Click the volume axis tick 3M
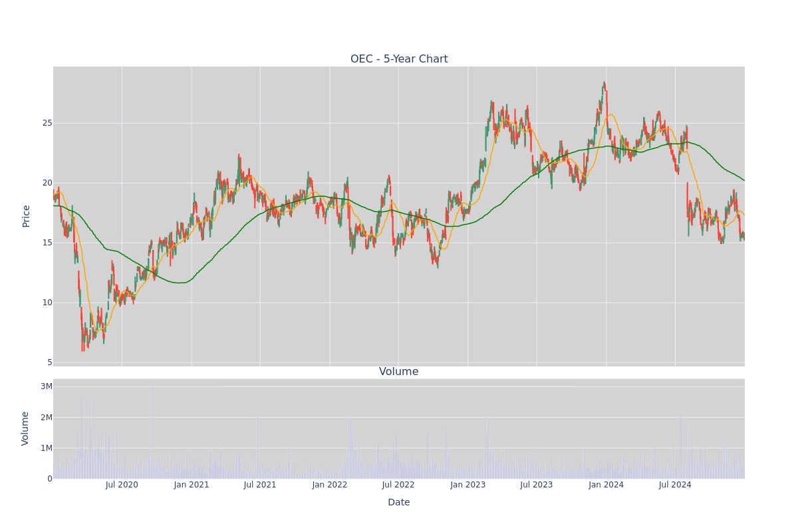This screenshot has height=532, width=798. click(47, 386)
